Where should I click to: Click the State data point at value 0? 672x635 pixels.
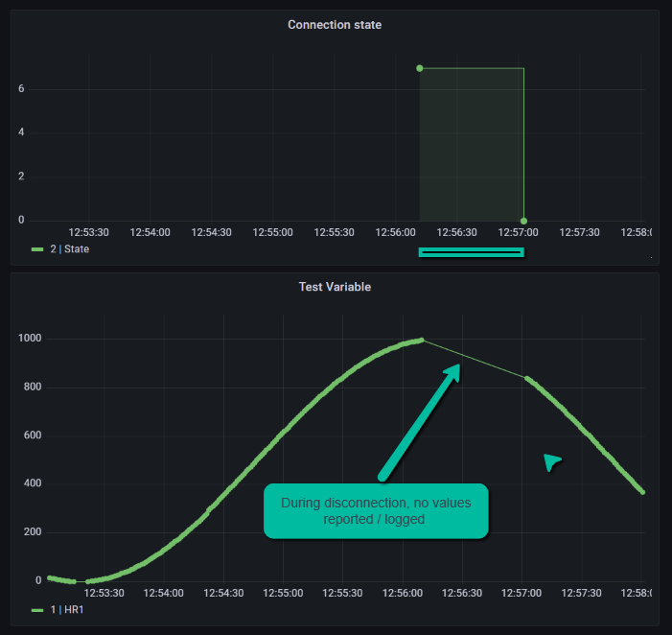click(x=523, y=220)
